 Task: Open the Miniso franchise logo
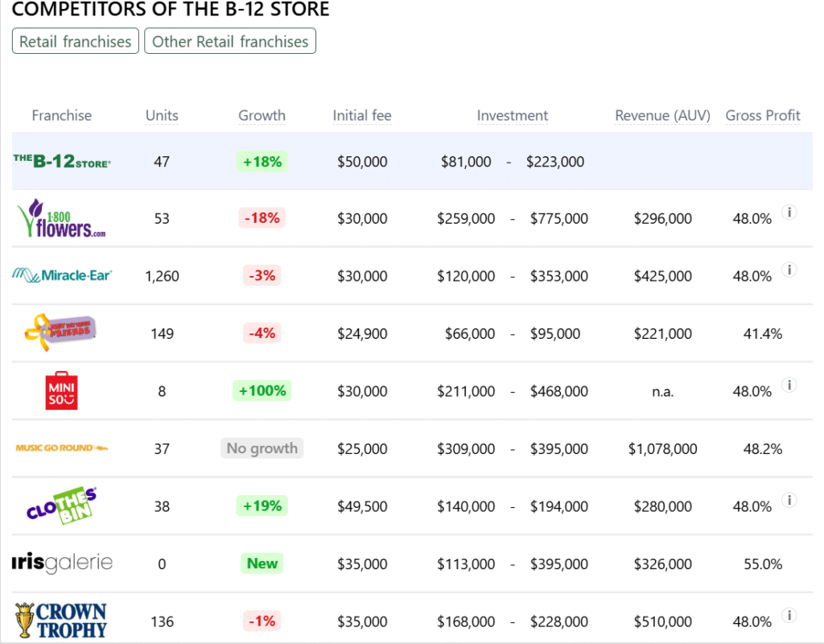[x=61, y=390]
